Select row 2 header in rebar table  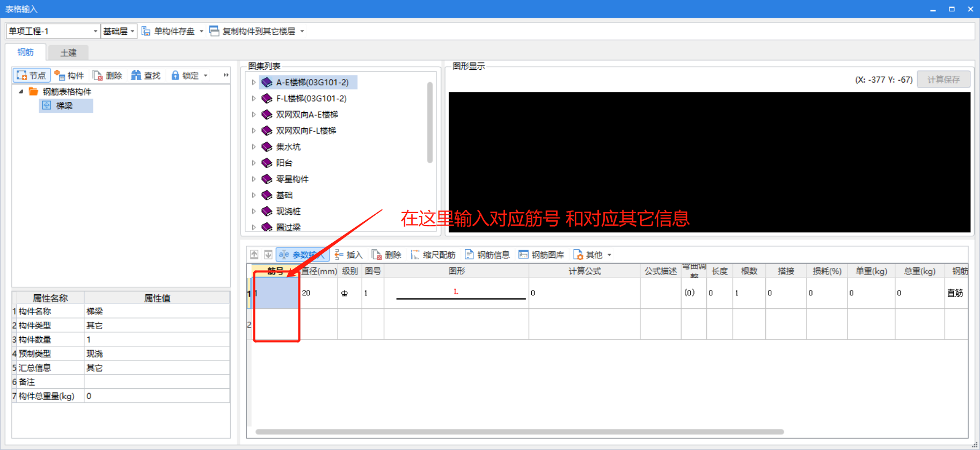249,324
